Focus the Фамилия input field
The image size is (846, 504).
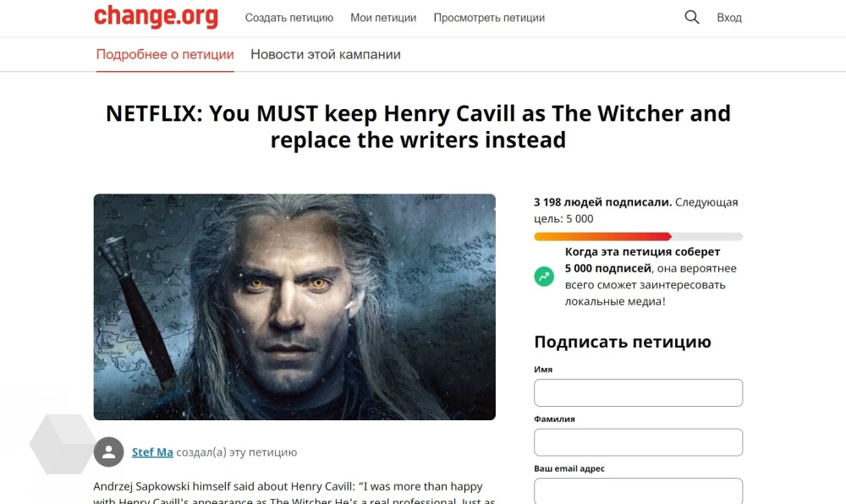pos(638,442)
